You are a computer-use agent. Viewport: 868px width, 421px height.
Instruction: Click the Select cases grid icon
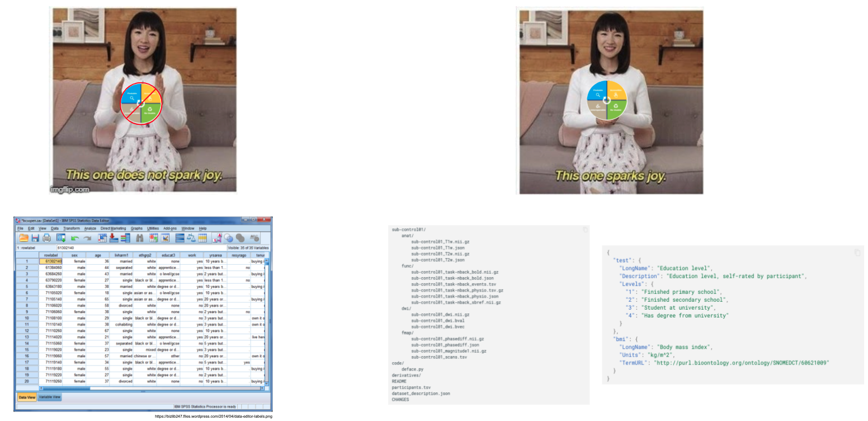(202, 238)
